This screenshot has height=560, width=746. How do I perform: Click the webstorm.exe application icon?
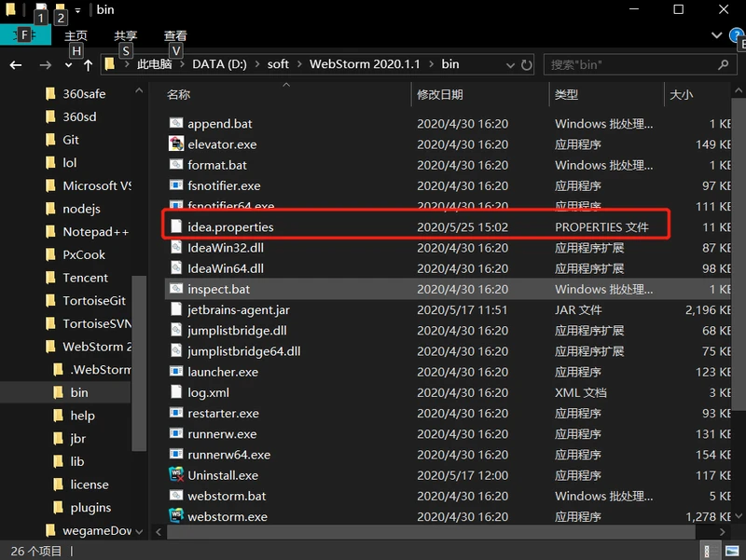point(176,516)
